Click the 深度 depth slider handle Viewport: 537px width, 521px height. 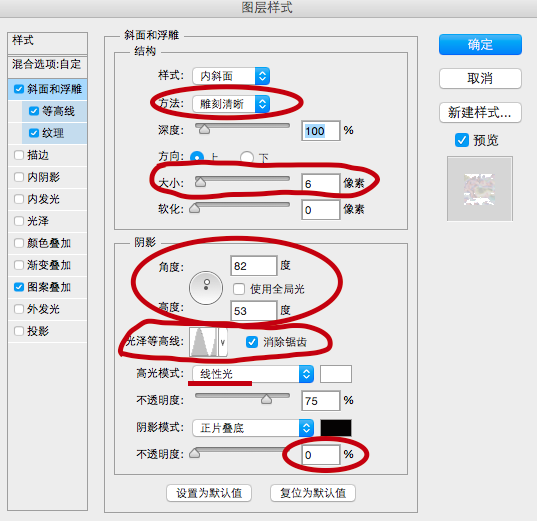click(x=204, y=129)
